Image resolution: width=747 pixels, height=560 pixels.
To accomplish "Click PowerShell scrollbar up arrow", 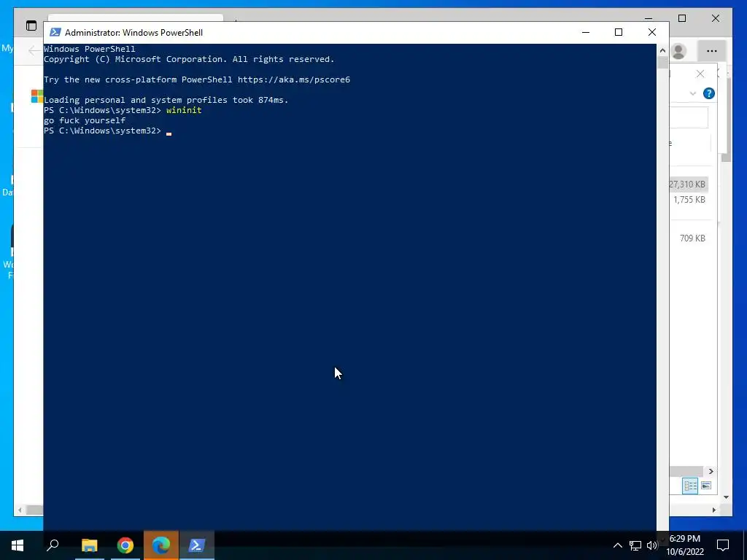I will coord(662,50).
